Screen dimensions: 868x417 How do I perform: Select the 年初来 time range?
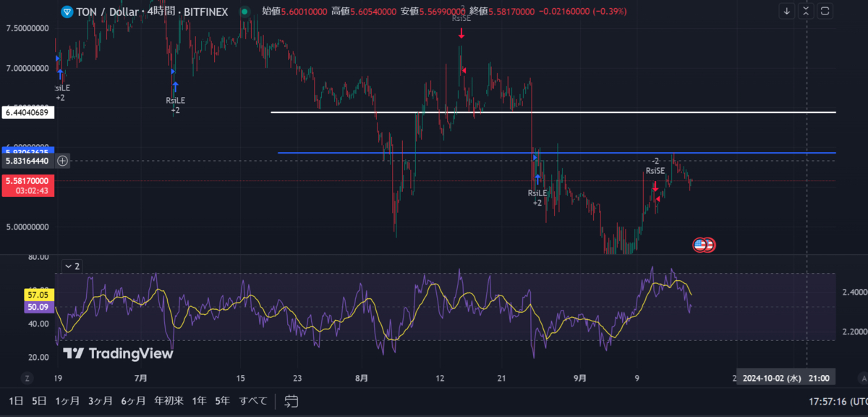169,400
